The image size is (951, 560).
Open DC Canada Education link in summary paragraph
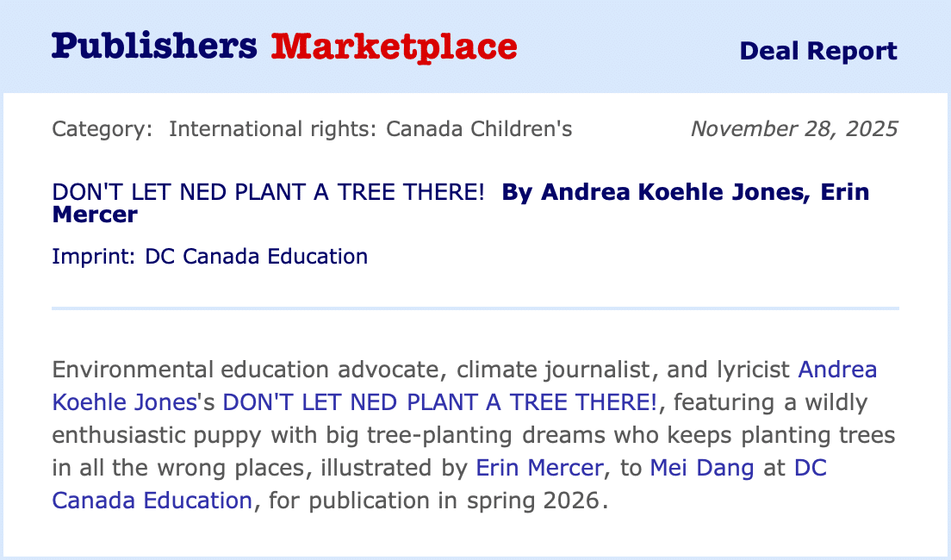click(152, 500)
